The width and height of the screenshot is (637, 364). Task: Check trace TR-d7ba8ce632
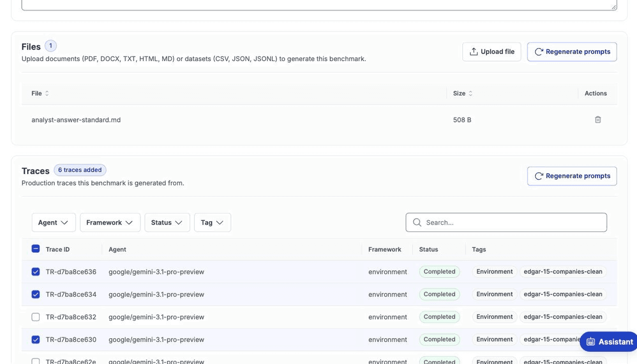coord(36,317)
